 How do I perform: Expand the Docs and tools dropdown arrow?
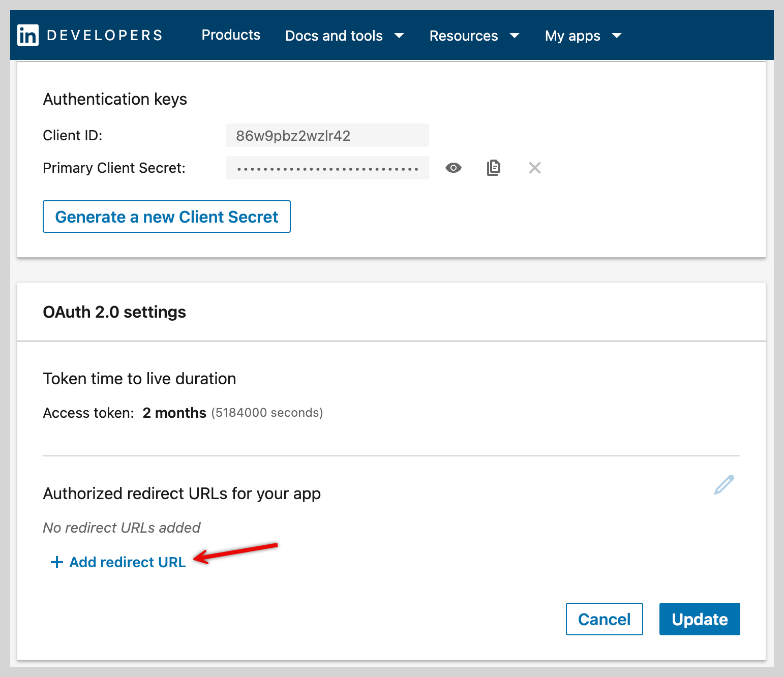[x=399, y=36]
